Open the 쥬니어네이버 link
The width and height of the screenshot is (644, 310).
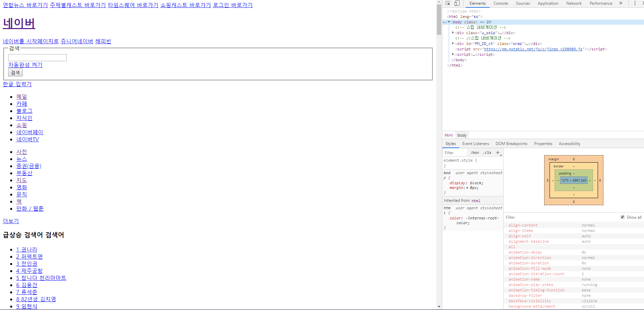pyautogui.click(x=77, y=41)
